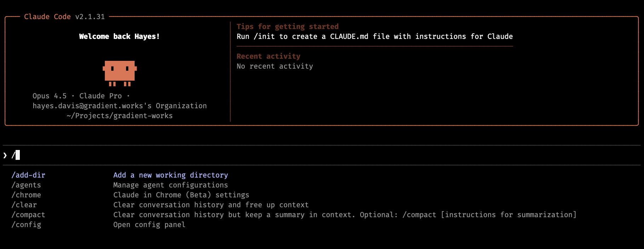Select the /chrome command

(x=26, y=195)
